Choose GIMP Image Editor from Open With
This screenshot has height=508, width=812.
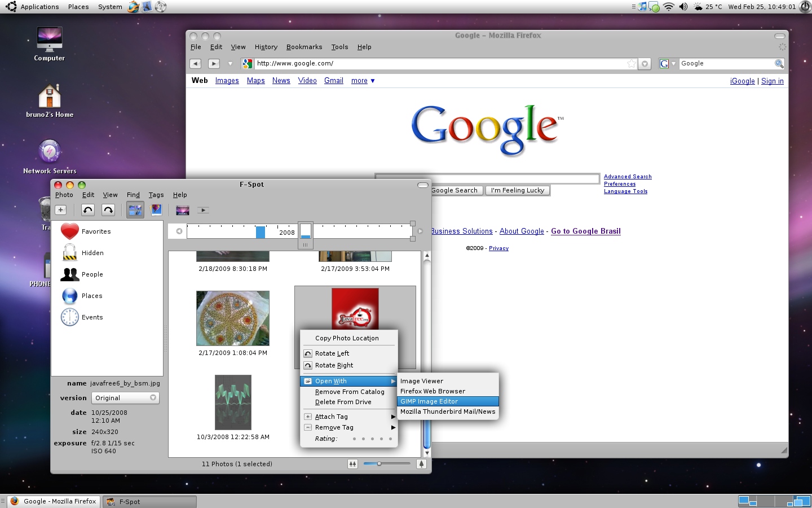pyautogui.click(x=448, y=401)
